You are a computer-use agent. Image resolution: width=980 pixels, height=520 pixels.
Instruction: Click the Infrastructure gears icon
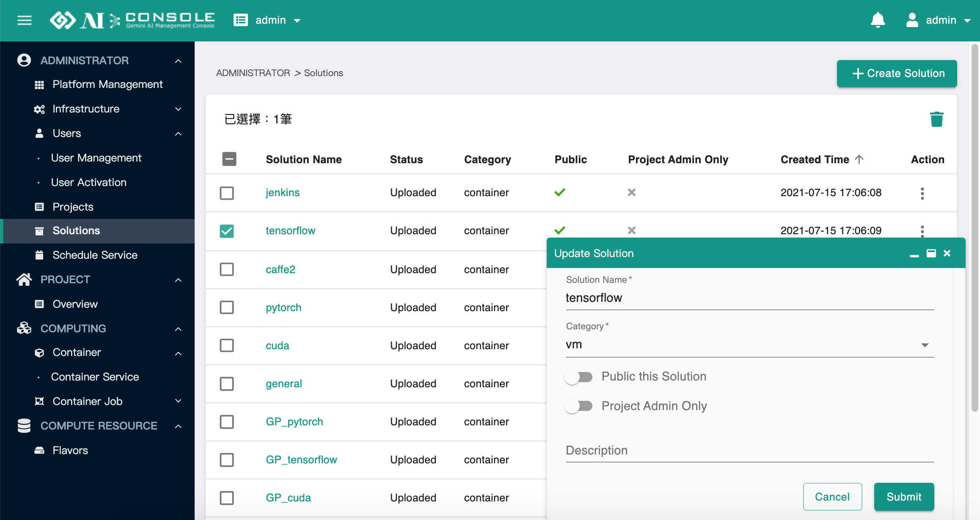click(39, 109)
